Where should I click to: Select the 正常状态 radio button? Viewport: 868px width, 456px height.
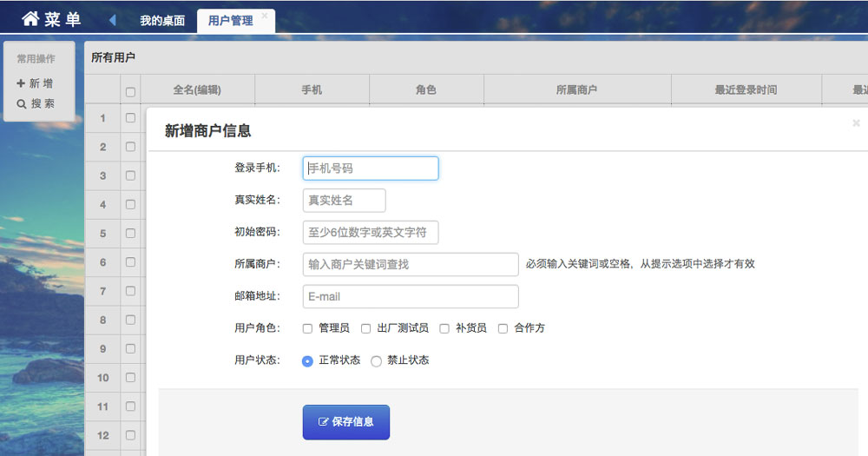[308, 361]
